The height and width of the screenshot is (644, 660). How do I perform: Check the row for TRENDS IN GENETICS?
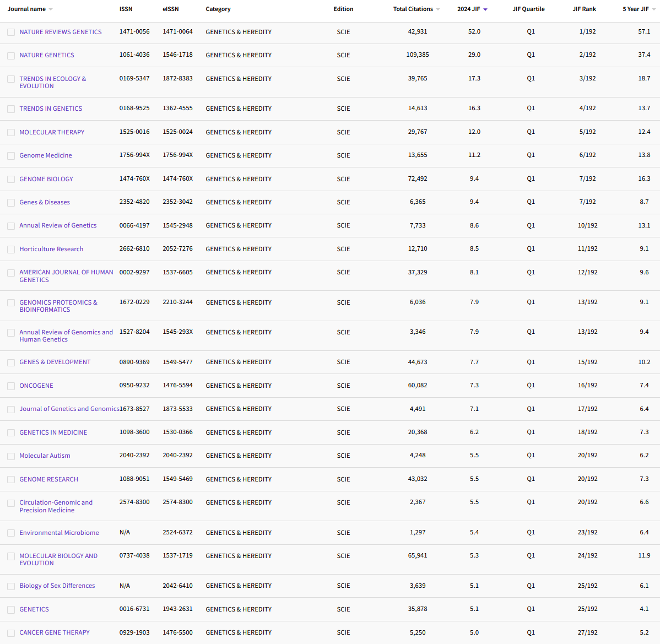click(x=11, y=109)
